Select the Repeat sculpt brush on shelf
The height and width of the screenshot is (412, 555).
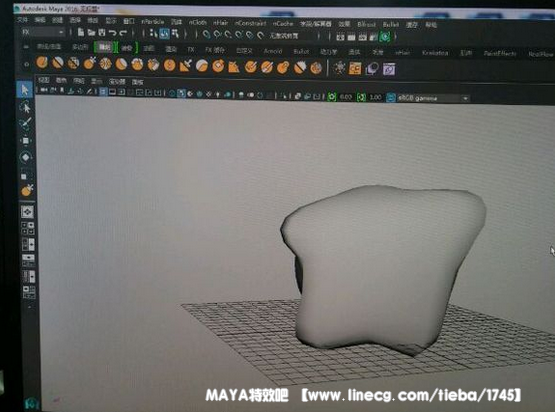[169, 65]
